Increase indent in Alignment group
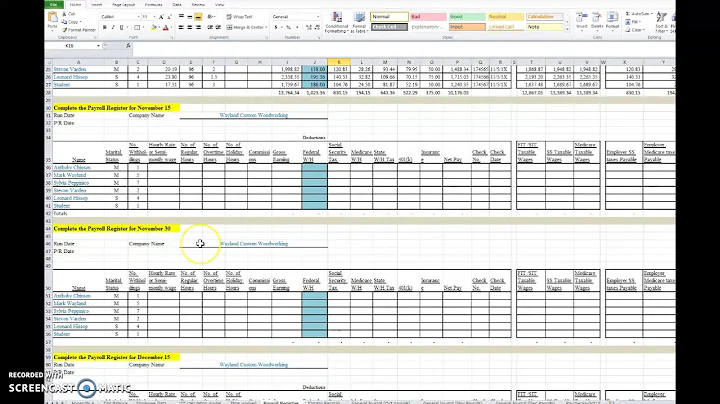 tap(219, 28)
